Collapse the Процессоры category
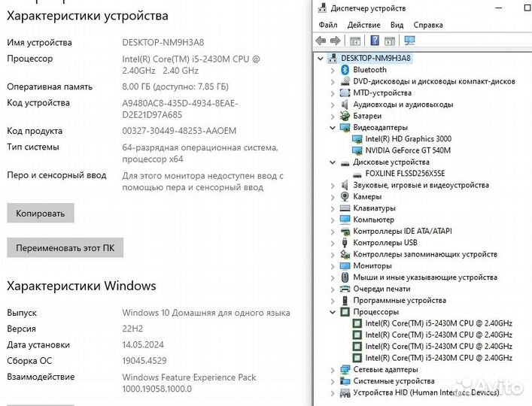 (x=333, y=312)
